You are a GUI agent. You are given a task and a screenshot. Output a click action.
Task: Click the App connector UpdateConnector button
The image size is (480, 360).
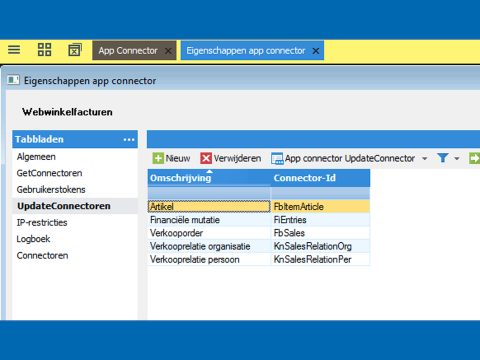(x=343, y=158)
